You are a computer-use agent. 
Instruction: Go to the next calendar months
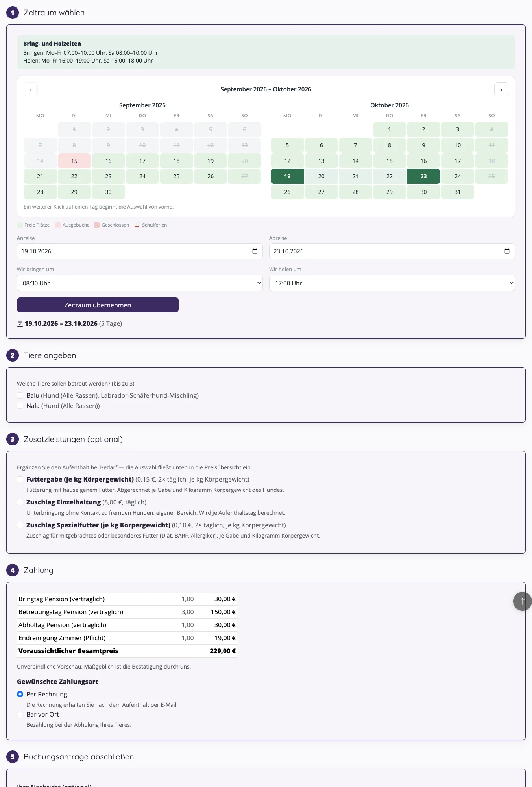[x=501, y=89]
